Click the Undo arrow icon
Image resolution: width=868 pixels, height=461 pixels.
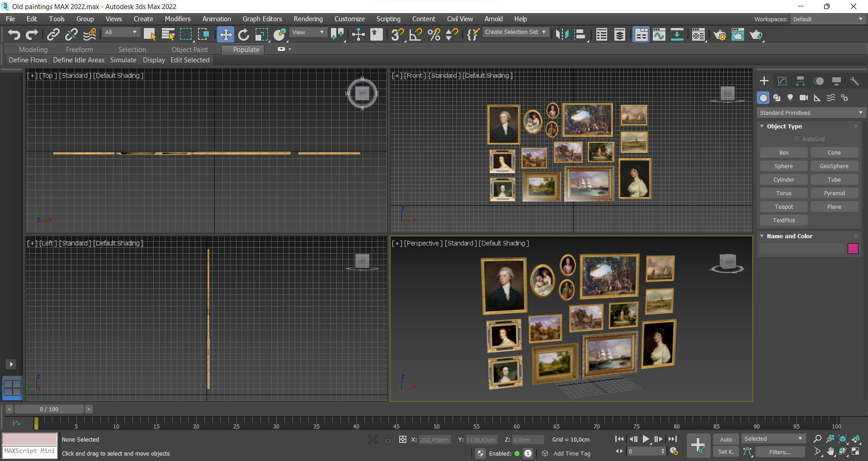14,35
